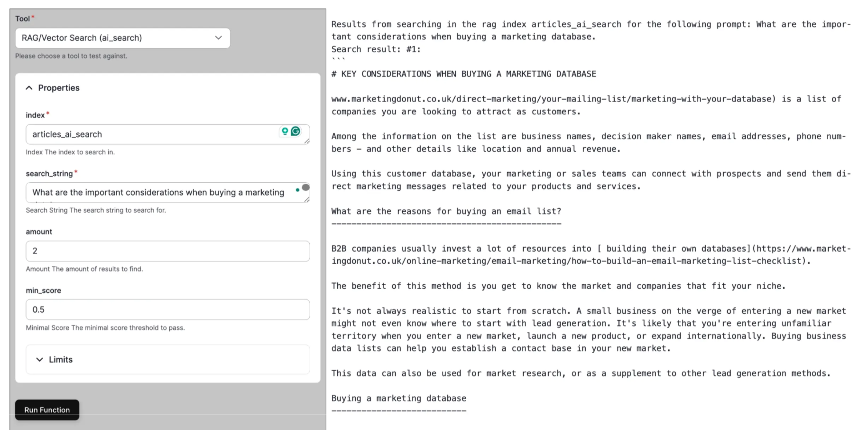Open the lightbulb suggestion icon beside index
The width and height of the screenshot is (868, 430).
pyautogui.click(x=285, y=131)
